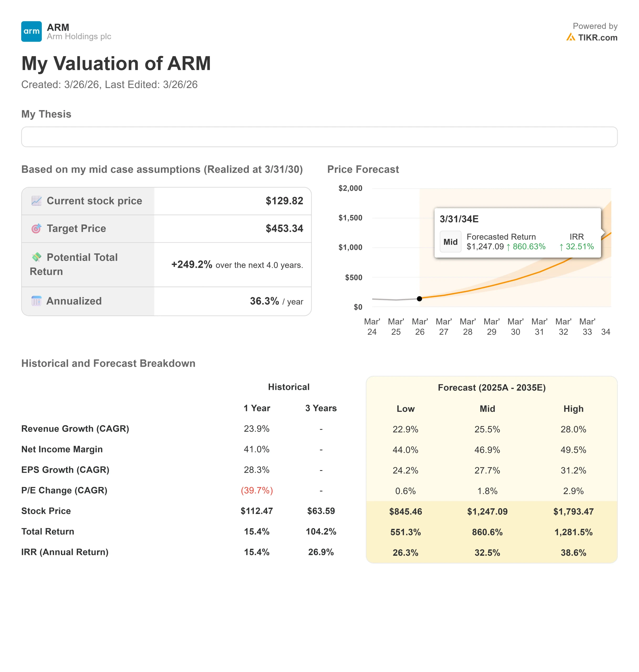
Task: Click the Mid badge in chart tooltip
Action: tap(450, 242)
